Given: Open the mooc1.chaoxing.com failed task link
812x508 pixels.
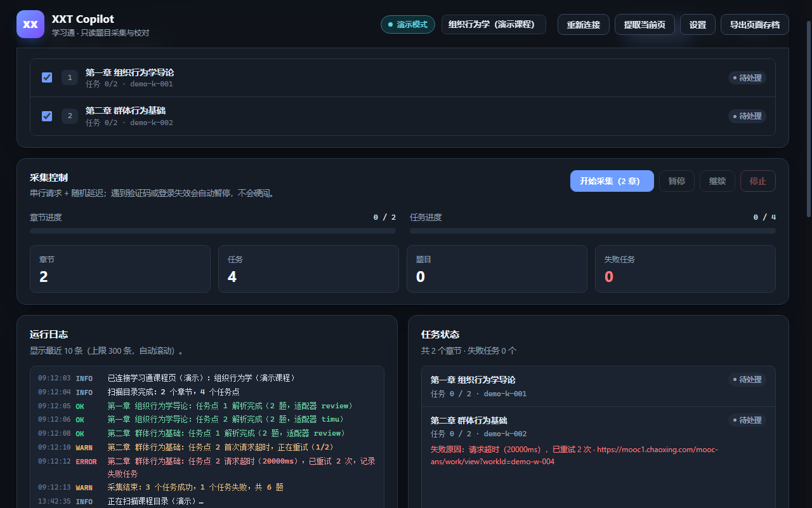Looking at the screenshot, I should (575, 455).
